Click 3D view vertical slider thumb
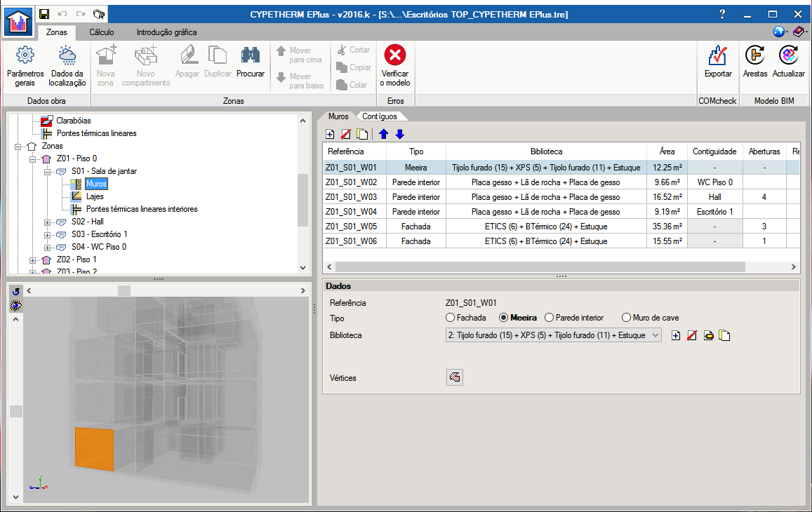Screen dimensions: 812x512 click(16, 411)
